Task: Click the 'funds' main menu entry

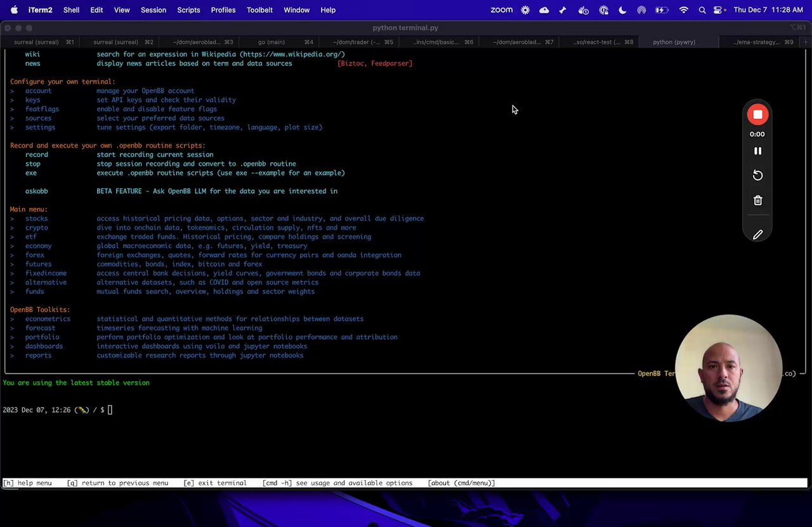Action: pos(34,292)
